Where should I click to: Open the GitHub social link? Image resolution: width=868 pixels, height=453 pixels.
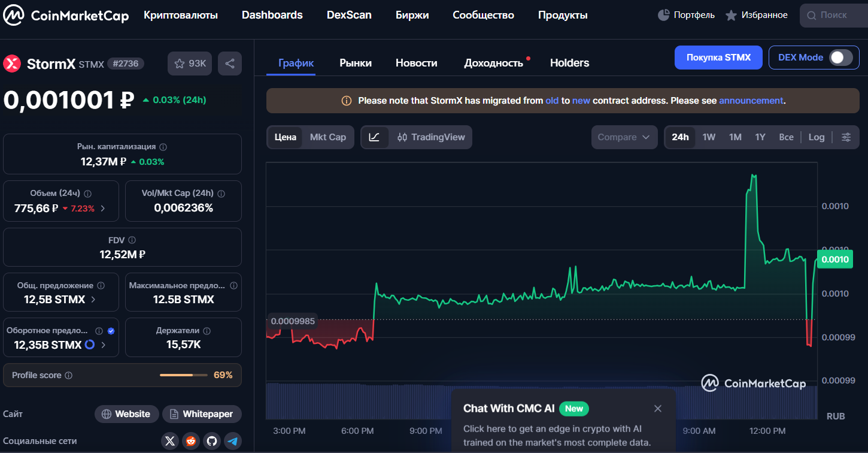(x=212, y=442)
